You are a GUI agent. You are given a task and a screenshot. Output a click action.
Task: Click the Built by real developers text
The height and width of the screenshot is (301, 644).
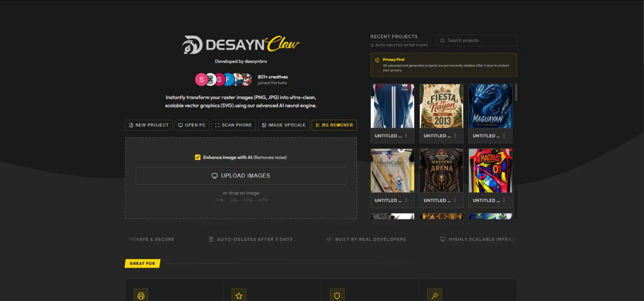click(370, 239)
